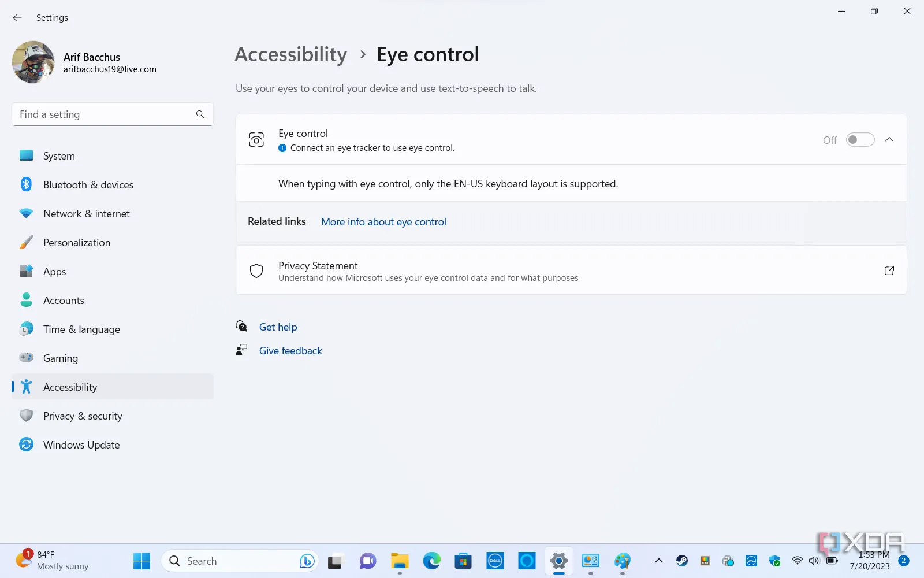This screenshot has width=924, height=578.
Task: Click the eye tracker icon beside Eye control
Action: [x=256, y=139]
